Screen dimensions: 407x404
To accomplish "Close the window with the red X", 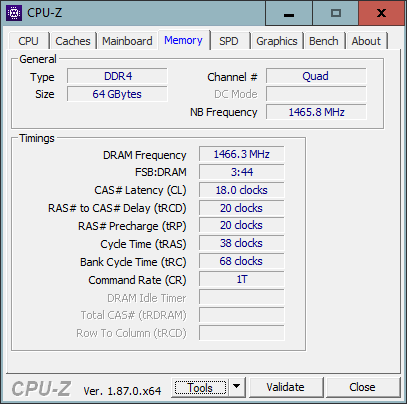I will 381,13.
